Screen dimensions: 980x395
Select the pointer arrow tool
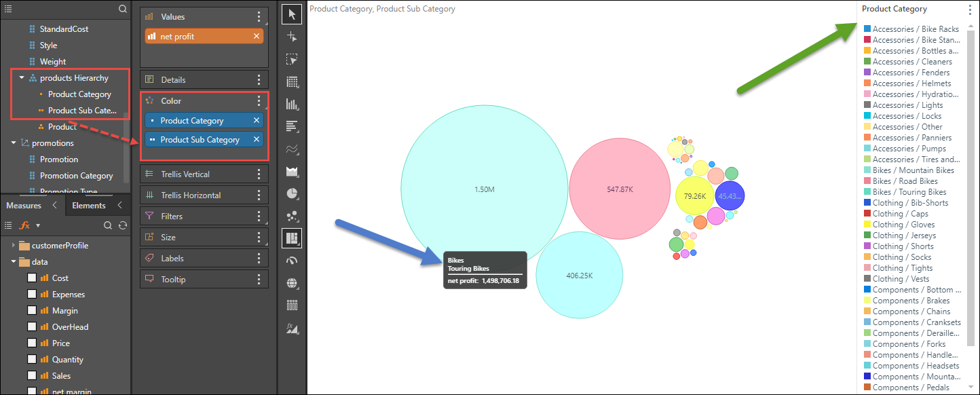tap(292, 15)
